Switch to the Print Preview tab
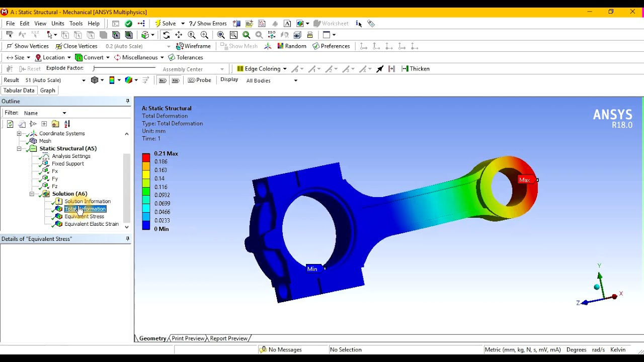Viewport: 644px width, 362px height. tap(188, 338)
